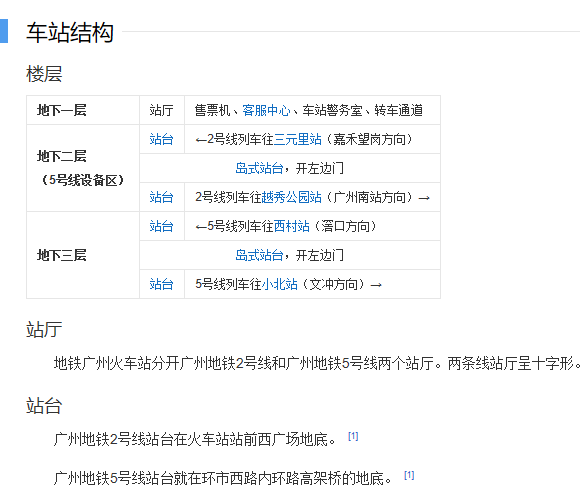The width and height of the screenshot is (580, 497).
Task: Click 站台 link in the 西村站 row
Action: pos(161,226)
